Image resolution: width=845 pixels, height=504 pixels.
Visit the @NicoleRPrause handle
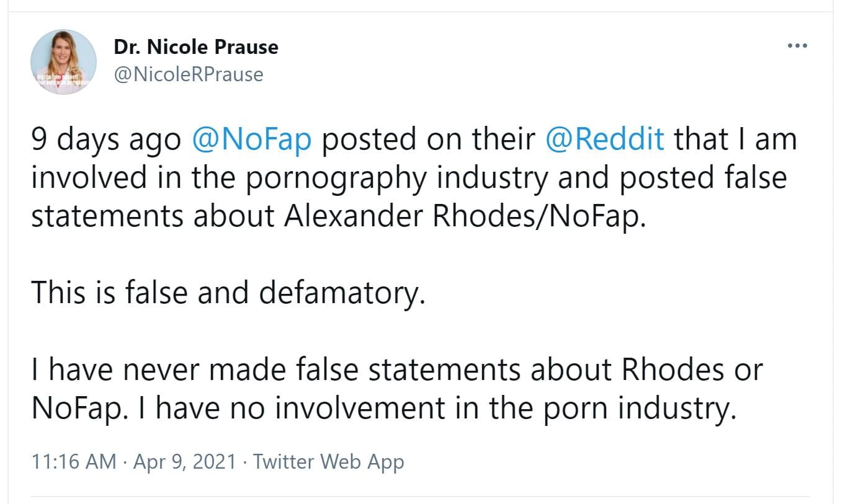tap(189, 75)
